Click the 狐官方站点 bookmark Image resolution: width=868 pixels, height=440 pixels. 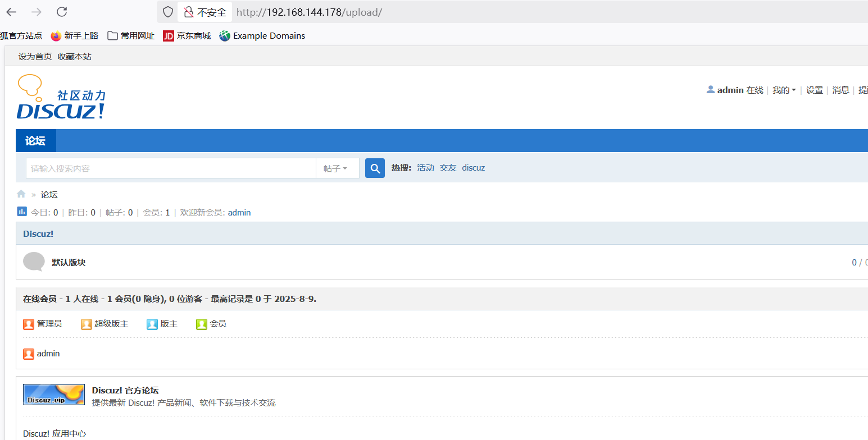click(x=21, y=36)
